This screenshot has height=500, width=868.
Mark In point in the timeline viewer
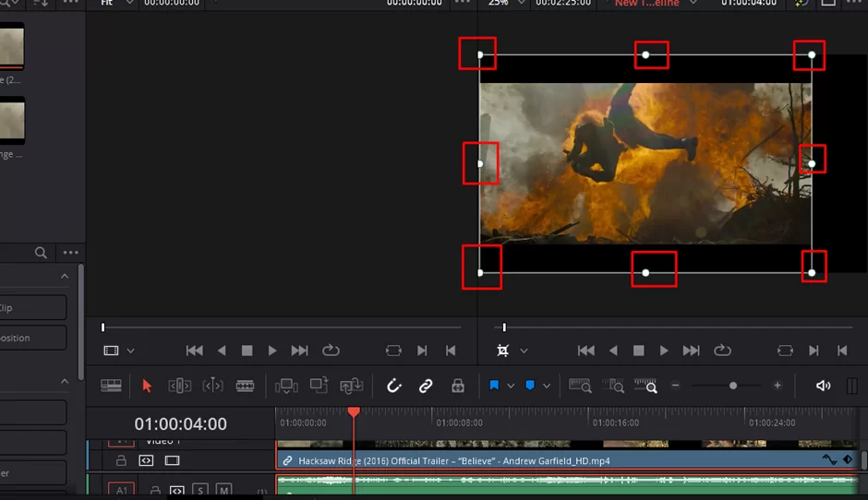point(814,351)
